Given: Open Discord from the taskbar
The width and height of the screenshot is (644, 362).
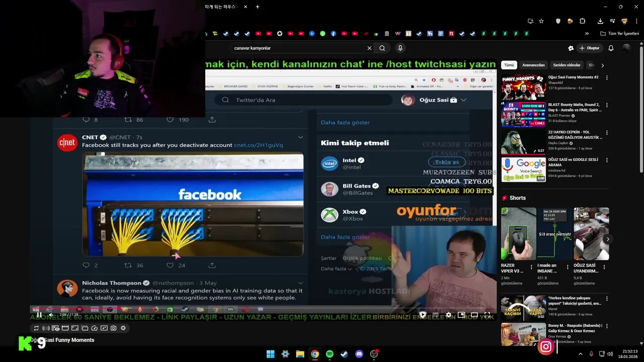Looking at the screenshot, I should 359,354.
